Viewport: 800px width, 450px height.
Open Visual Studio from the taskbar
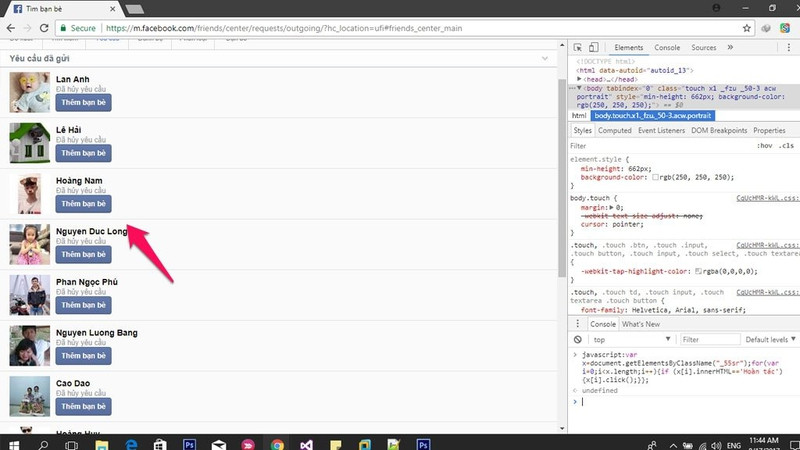[x=307, y=442]
